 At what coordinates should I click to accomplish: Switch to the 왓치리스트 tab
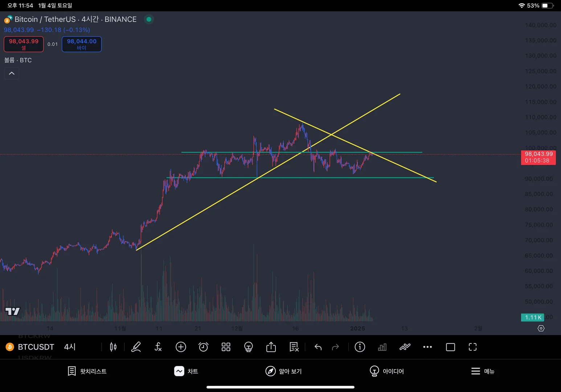click(x=87, y=371)
